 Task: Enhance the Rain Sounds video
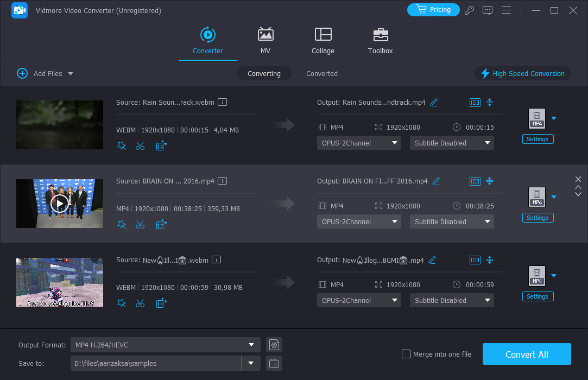[161, 146]
